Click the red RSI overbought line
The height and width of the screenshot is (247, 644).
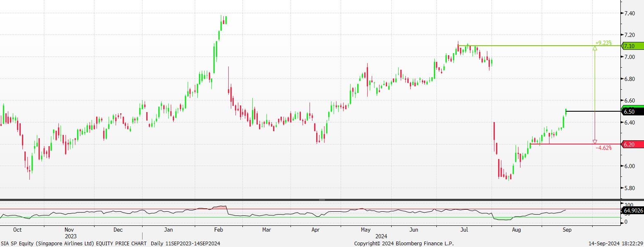[290, 209]
